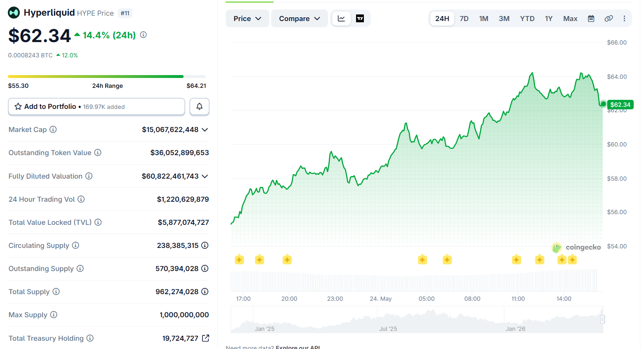The width and height of the screenshot is (644, 349).
Task: Click info icon beside 570,394,028 value
Action: tap(205, 269)
